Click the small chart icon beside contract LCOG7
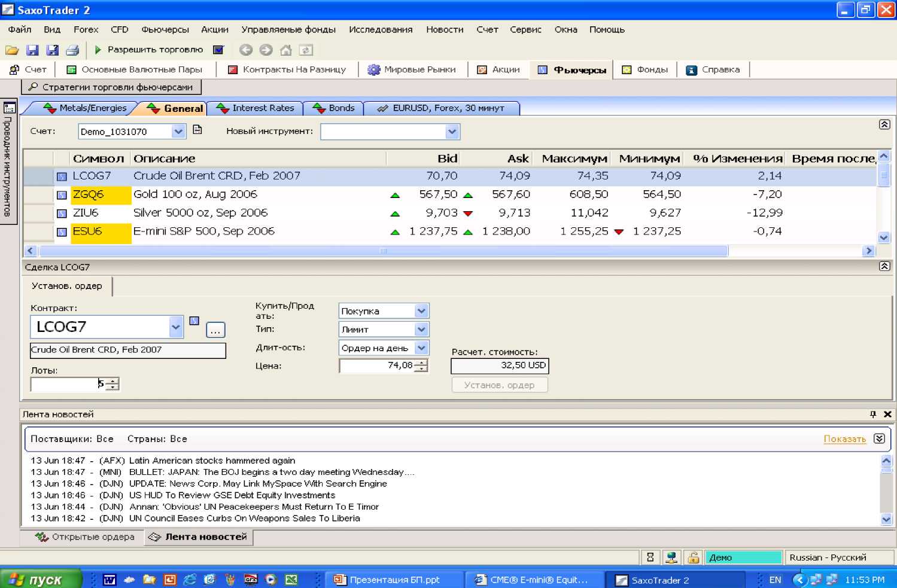Image resolution: width=897 pixels, height=588 pixels. (194, 321)
